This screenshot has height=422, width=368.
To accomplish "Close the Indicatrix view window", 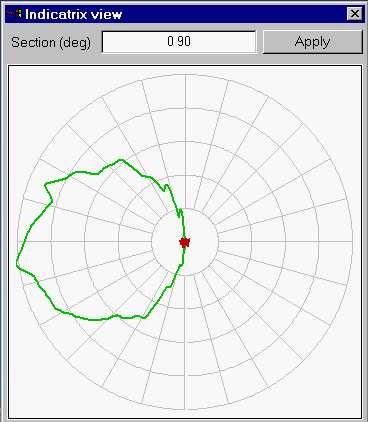I will coord(354,14).
